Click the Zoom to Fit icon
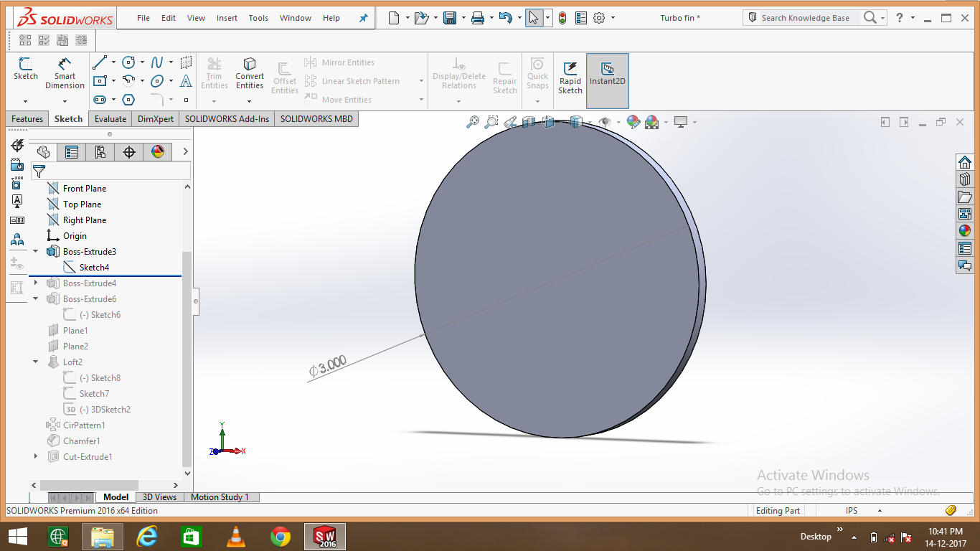Image resolution: width=980 pixels, height=551 pixels. [x=473, y=122]
